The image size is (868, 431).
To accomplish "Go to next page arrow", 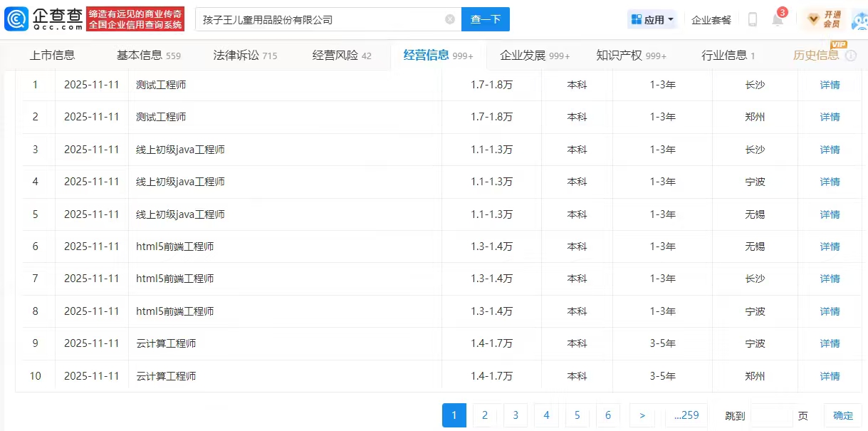I will pyautogui.click(x=642, y=415).
